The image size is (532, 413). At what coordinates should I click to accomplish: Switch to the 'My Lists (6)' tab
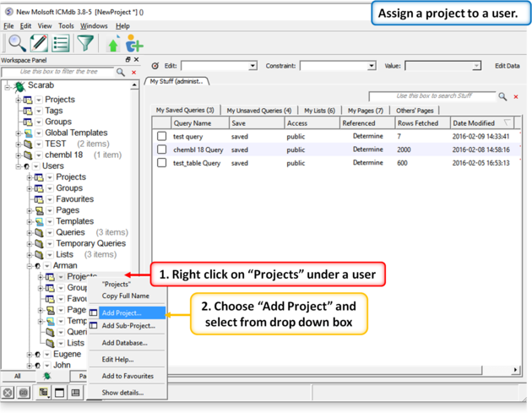coord(319,111)
